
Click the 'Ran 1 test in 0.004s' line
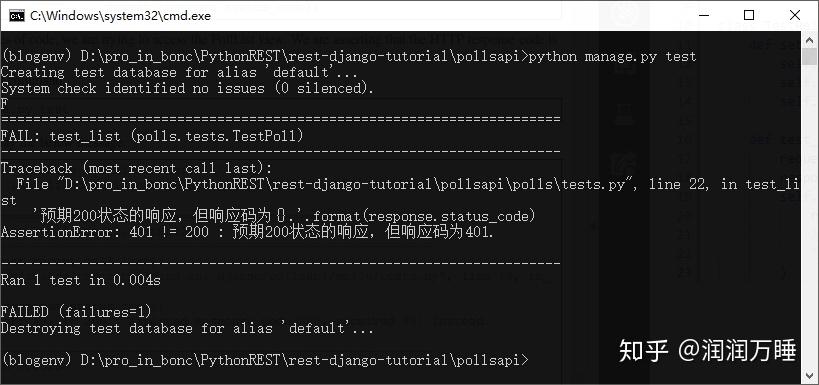pos(80,281)
